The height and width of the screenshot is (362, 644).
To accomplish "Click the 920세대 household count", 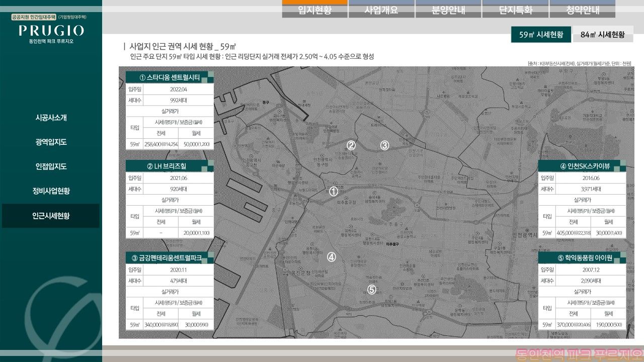I will coord(178,189).
